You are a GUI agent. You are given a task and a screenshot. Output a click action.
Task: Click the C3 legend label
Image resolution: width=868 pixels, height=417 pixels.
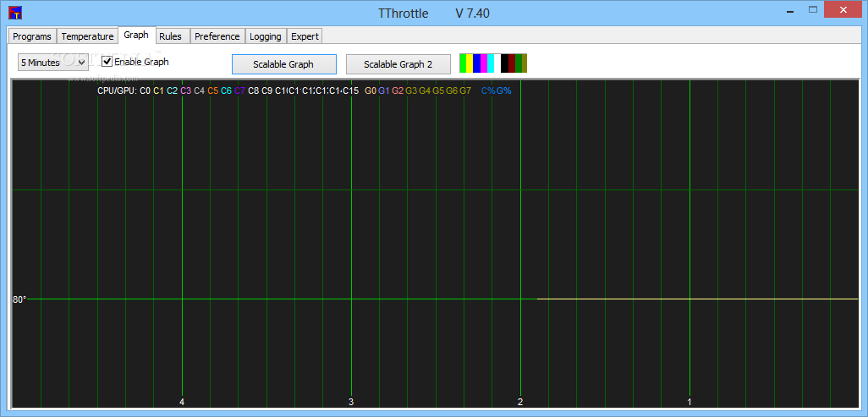coord(185,91)
